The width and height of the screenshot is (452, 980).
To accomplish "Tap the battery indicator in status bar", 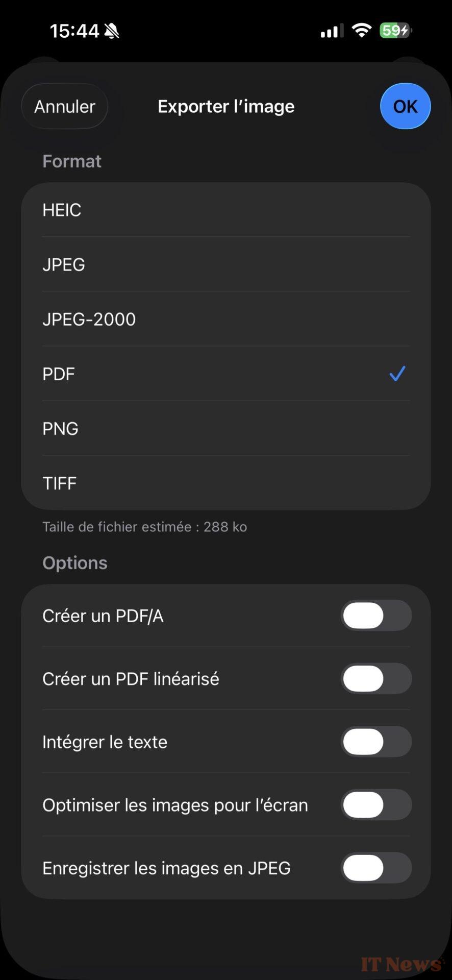I will [x=395, y=31].
